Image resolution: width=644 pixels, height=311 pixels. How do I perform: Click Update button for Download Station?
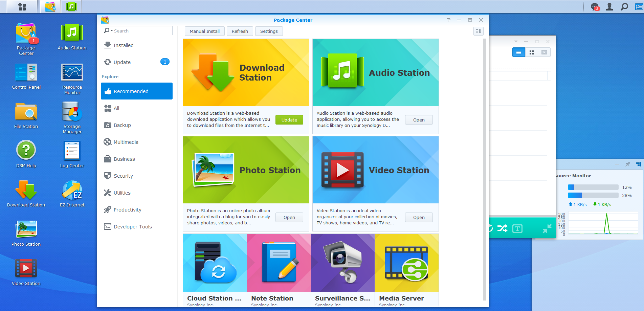[289, 120]
